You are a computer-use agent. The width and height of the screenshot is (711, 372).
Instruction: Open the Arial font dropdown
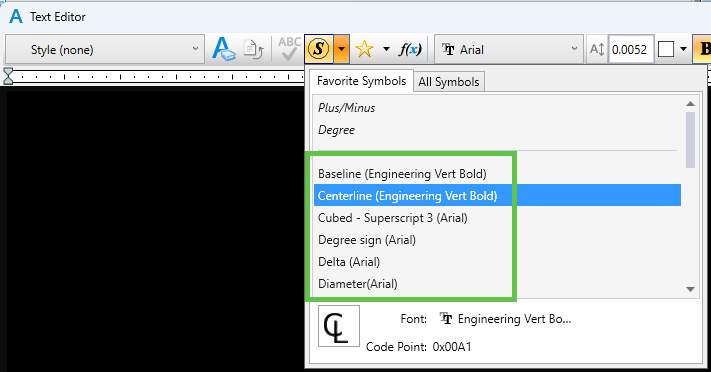(x=509, y=49)
